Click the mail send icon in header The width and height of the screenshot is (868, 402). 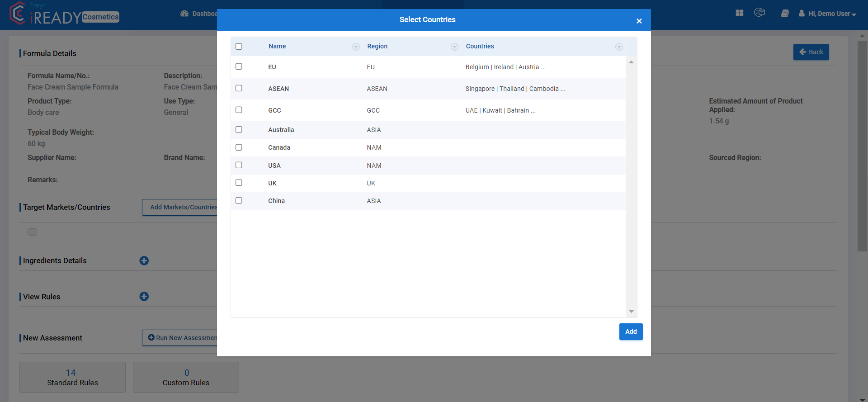759,13
